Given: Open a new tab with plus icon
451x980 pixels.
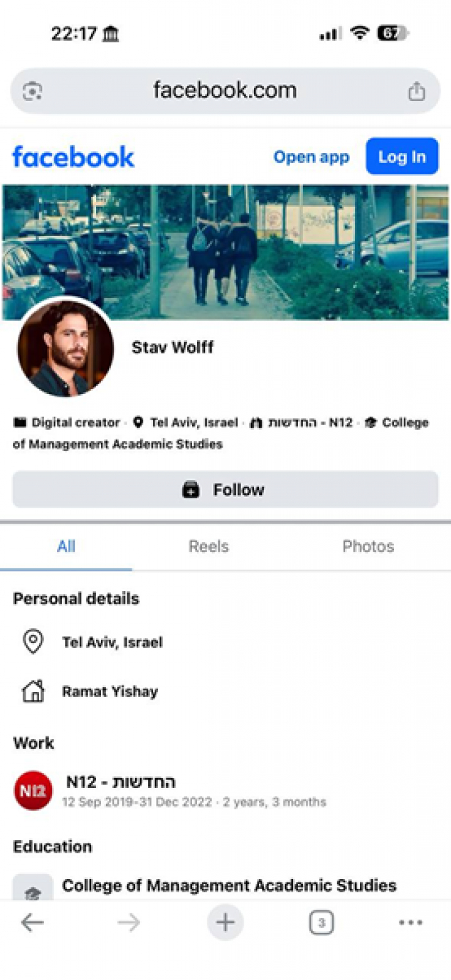Looking at the screenshot, I should 225,922.
